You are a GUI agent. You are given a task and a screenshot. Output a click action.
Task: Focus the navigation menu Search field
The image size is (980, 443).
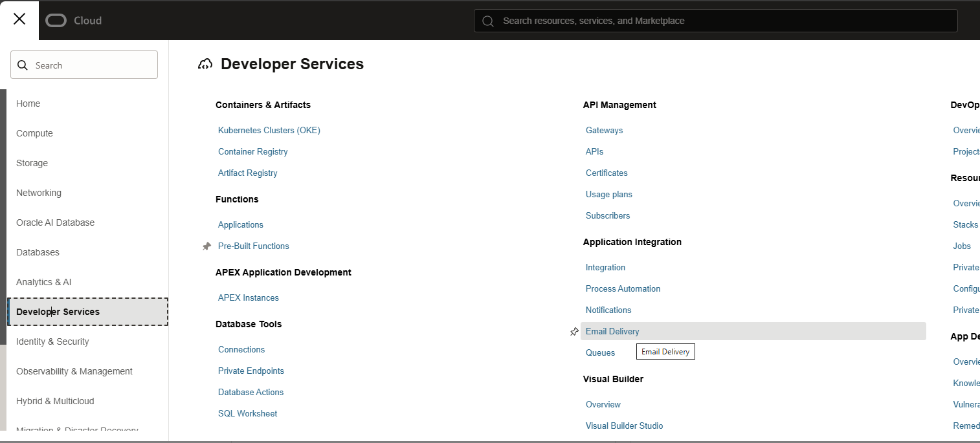point(91,65)
